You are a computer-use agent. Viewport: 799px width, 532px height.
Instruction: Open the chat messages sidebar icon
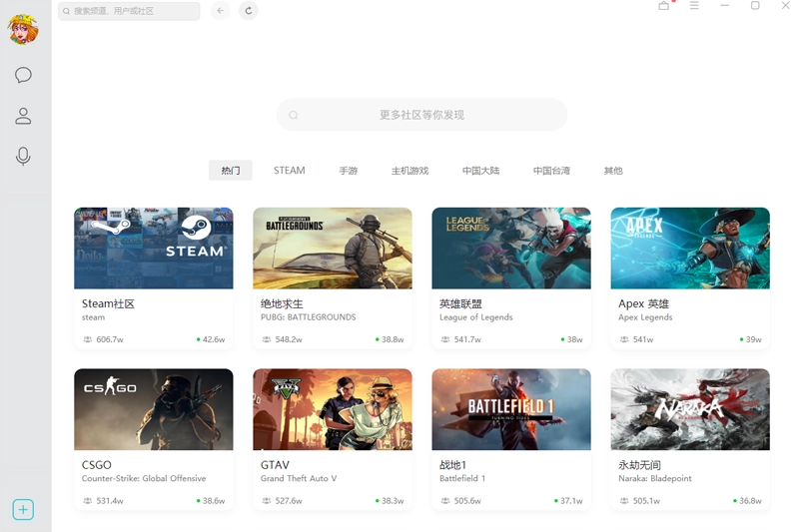click(23, 75)
